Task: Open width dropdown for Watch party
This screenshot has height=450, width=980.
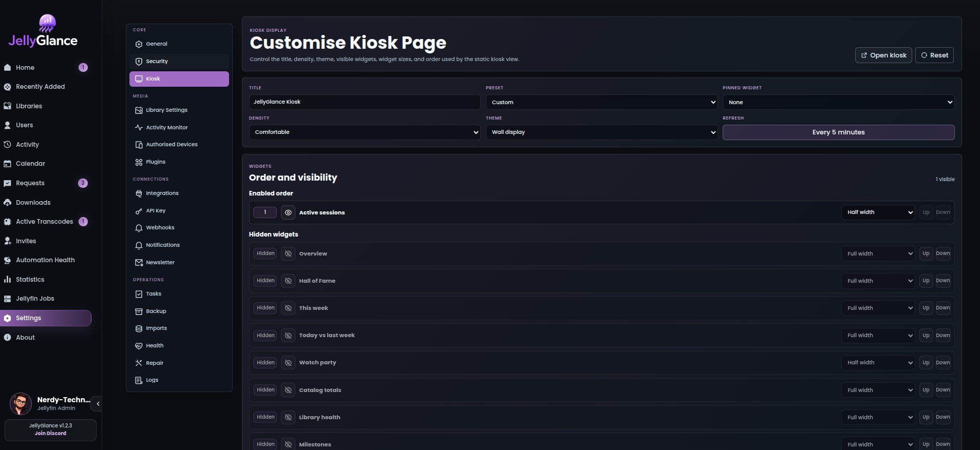Action: (878, 363)
